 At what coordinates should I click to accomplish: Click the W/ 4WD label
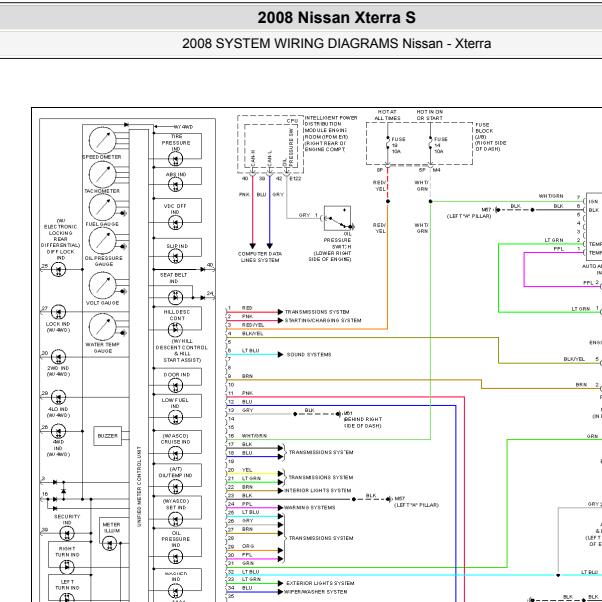pos(183,127)
